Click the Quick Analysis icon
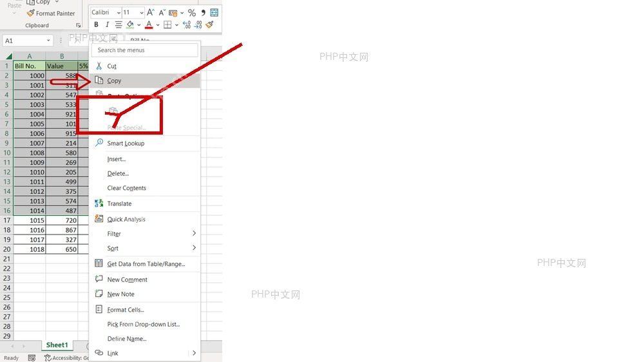This screenshot has width=644, height=362. click(x=99, y=218)
